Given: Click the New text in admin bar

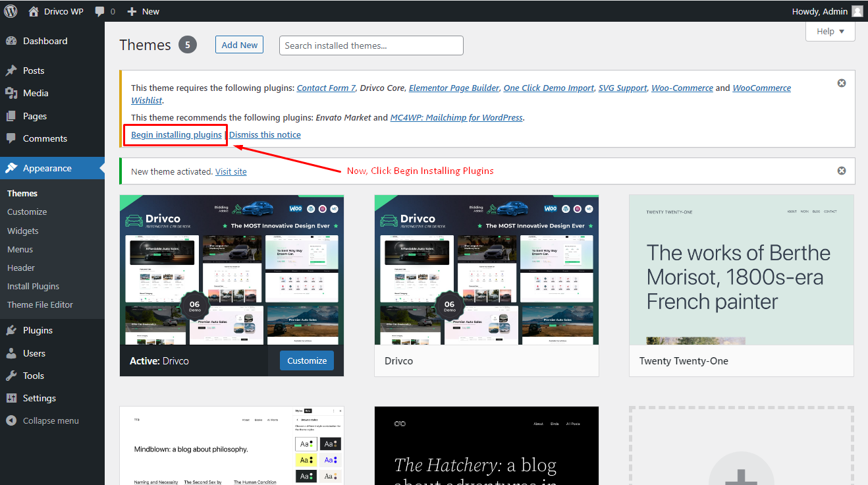Looking at the screenshot, I should coord(151,11).
